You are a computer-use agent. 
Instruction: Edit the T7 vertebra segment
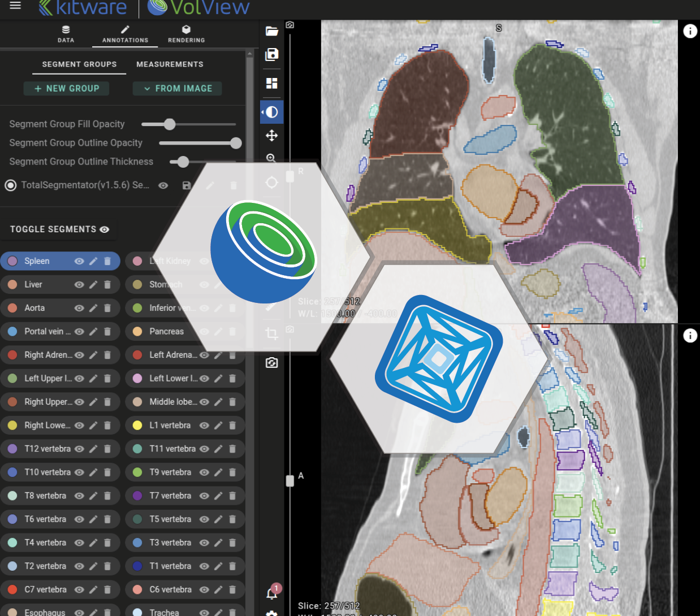pyautogui.click(x=218, y=496)
